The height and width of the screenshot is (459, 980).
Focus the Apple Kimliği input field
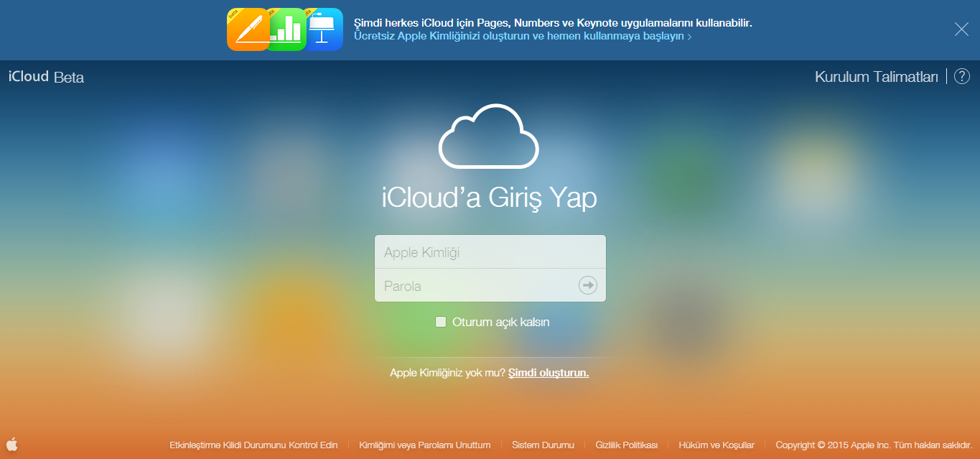490,252
